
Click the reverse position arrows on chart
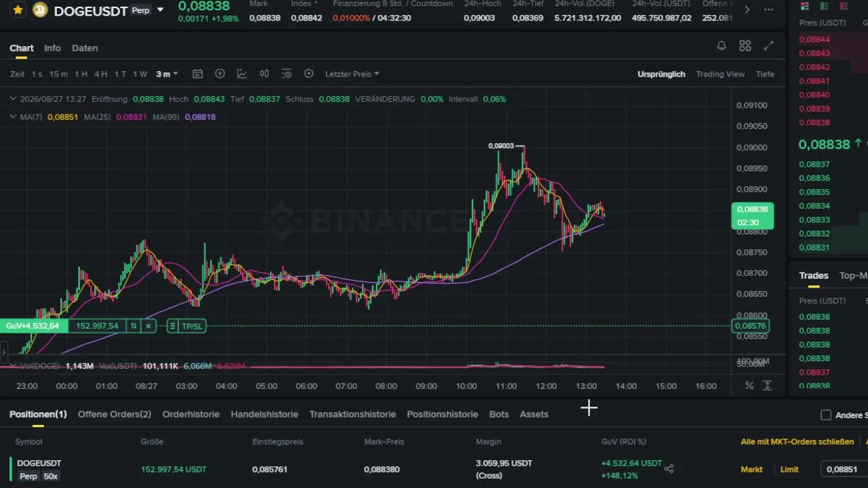coord(134,326)
